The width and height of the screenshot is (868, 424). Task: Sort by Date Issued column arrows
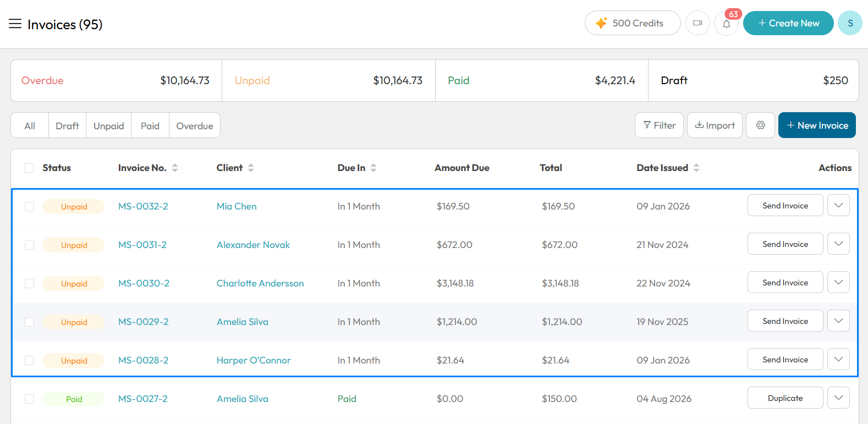pyautogui.click(x=696, y=168)
